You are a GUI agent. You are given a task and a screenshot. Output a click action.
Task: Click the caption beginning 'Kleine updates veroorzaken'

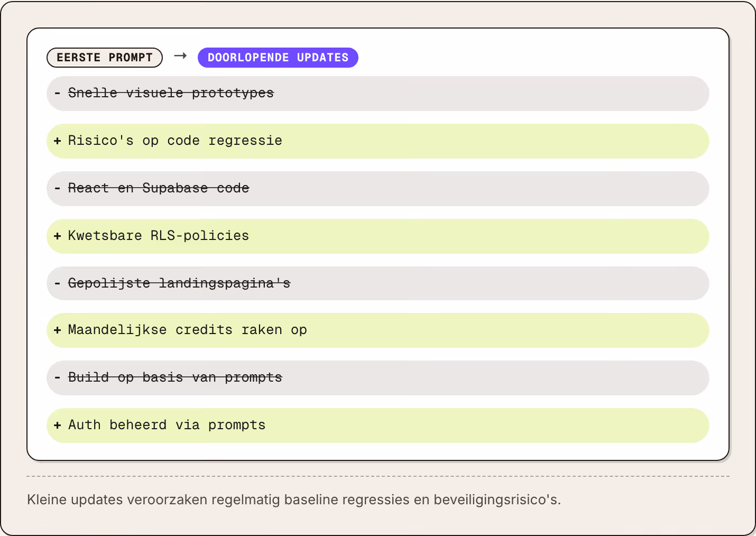point(294,500)
